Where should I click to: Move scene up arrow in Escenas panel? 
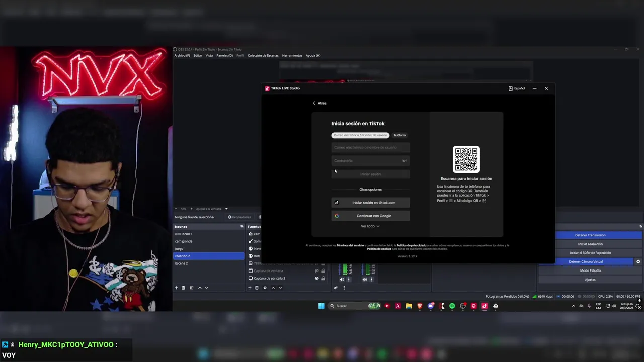[200, 288]
